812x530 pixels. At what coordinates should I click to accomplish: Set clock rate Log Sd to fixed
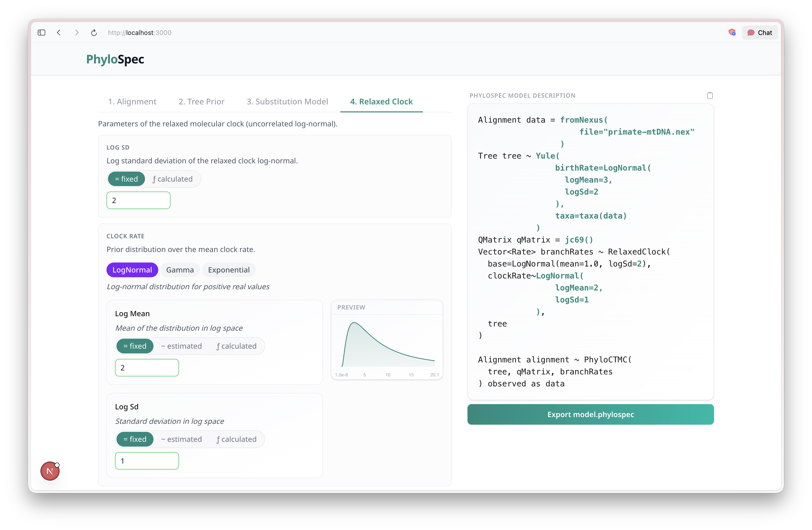tap(135, 439)
